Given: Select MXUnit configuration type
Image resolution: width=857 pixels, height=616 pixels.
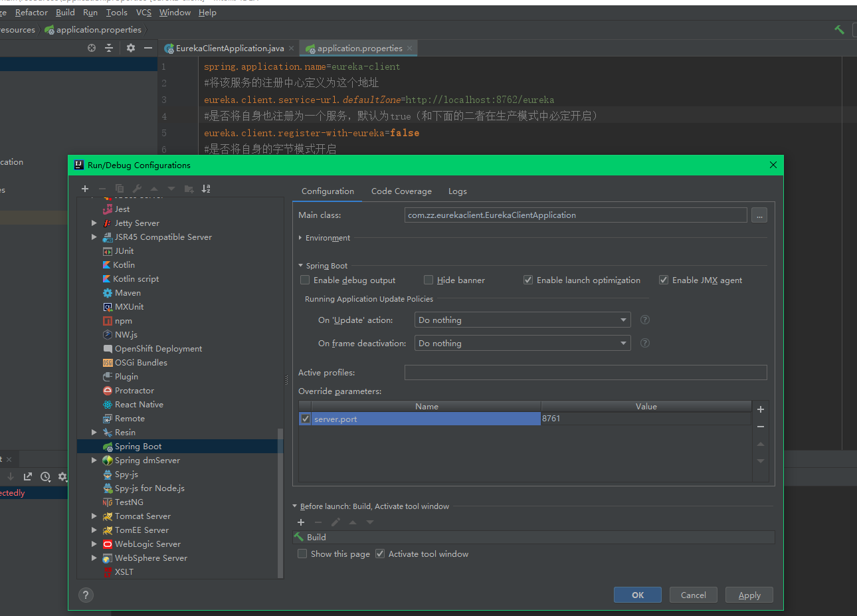Looking at the screenshot, I should 129,307.
